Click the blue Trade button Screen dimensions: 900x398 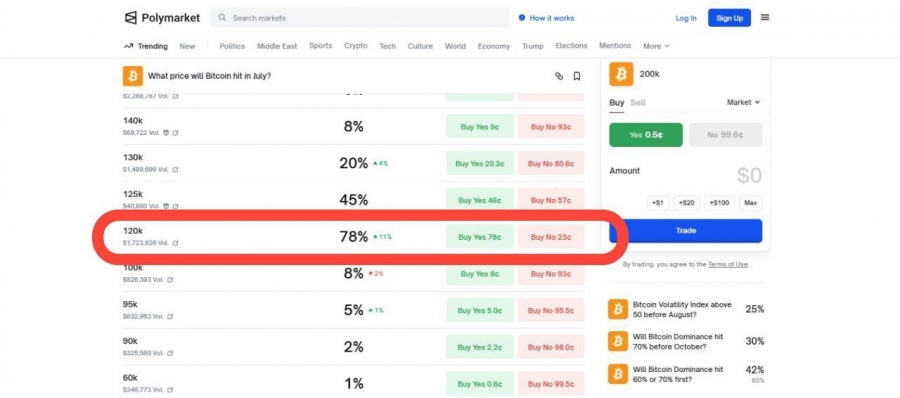[685, 231]
